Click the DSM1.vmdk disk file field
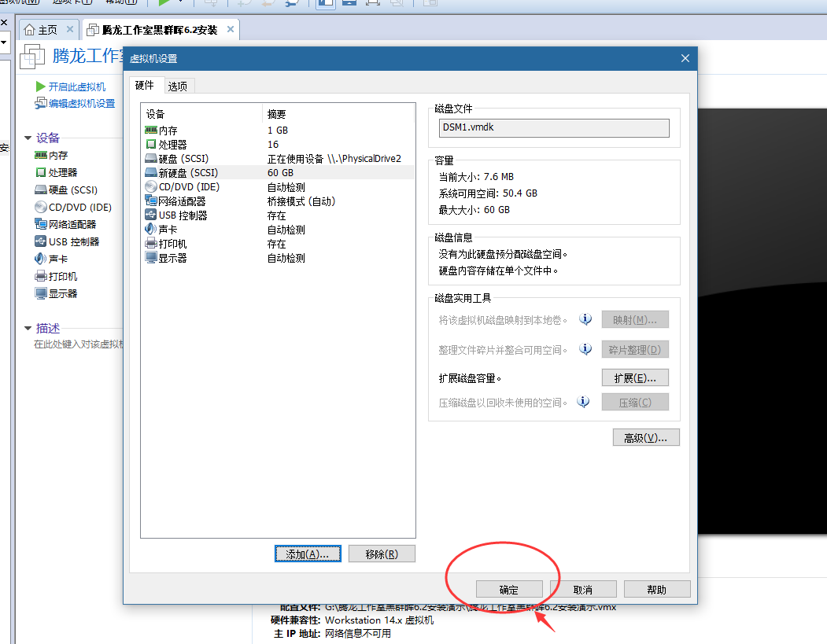 tap(553, 128)
